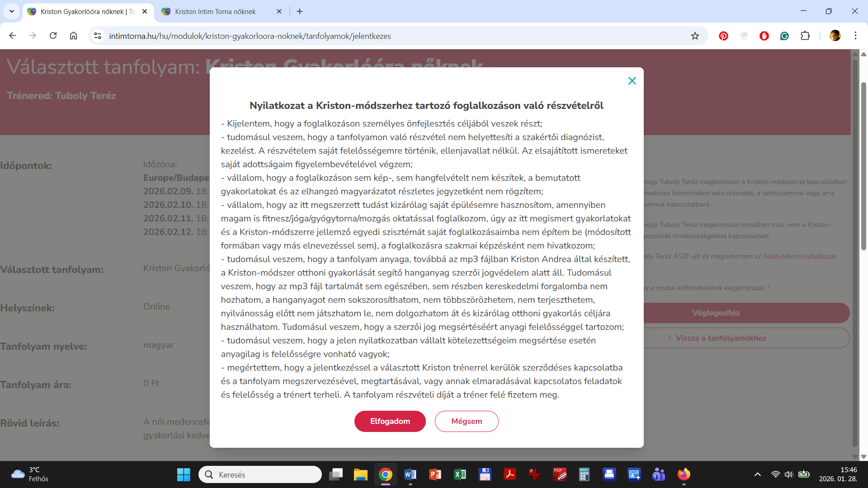Open the Pinterest extension
The image size is (868, 488).
point(723,36)
